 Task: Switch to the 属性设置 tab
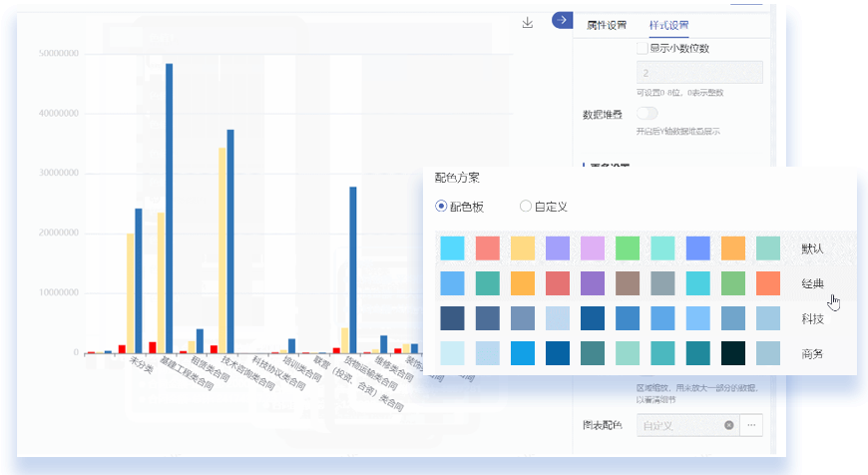point(607,26)
